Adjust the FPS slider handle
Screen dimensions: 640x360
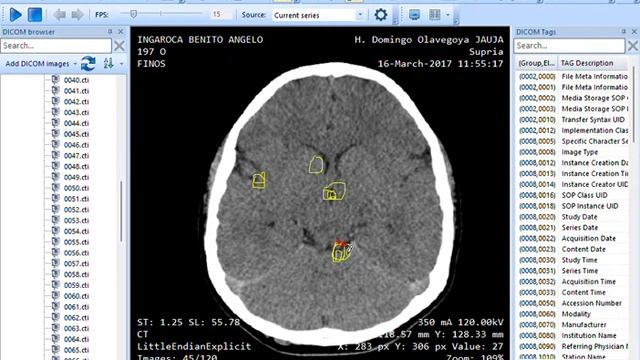(133, 14)
